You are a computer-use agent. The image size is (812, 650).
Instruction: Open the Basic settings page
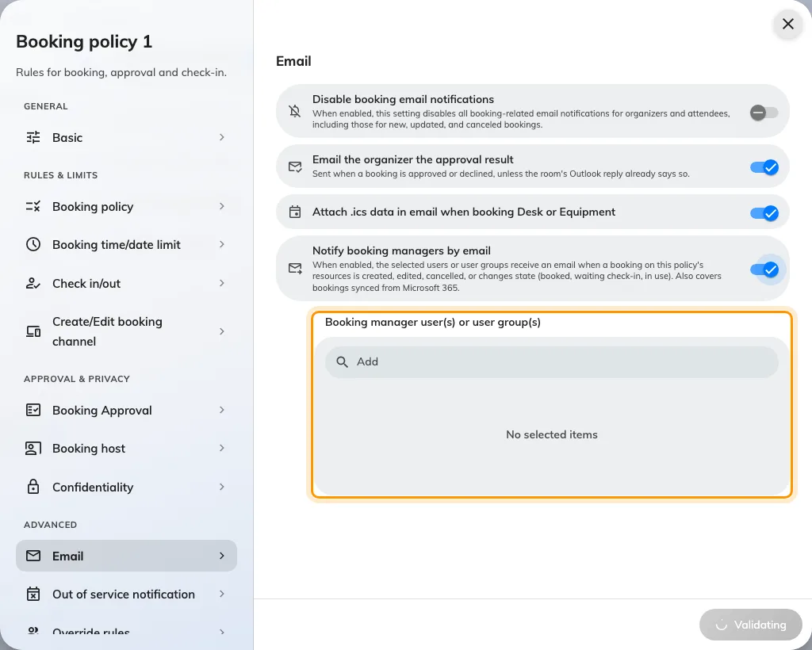[x=126, y=137]
